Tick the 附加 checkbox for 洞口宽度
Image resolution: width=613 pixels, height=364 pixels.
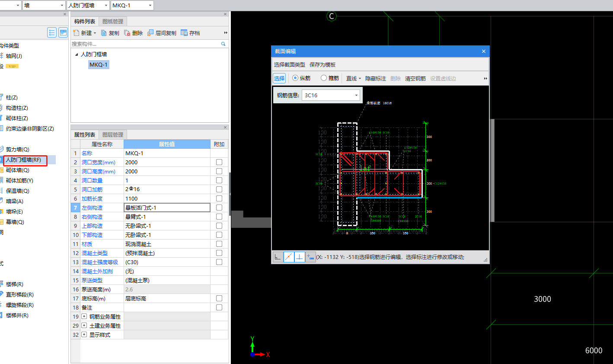[219, 162]
